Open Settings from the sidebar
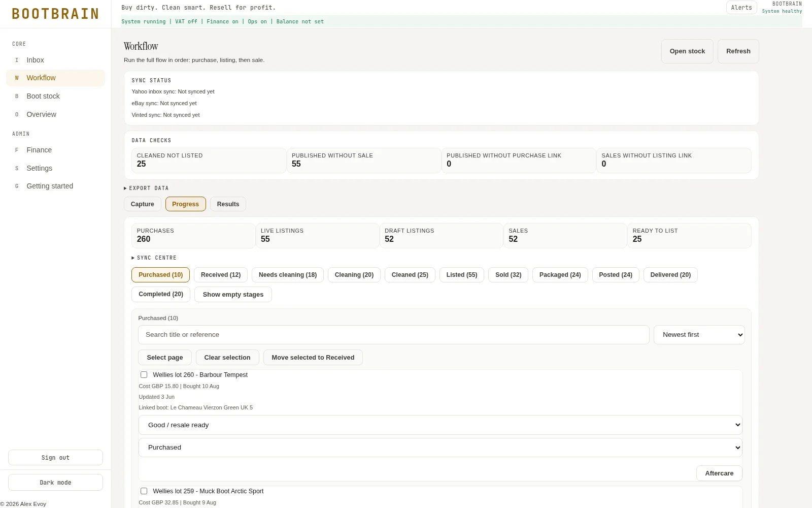The width and height of the screenshot is (812, 508). [x=55, y=168]
